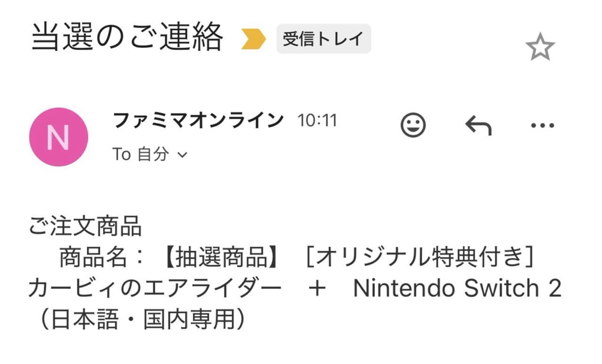
Task: Click the ＋ sign between product names
Action: 317,288
